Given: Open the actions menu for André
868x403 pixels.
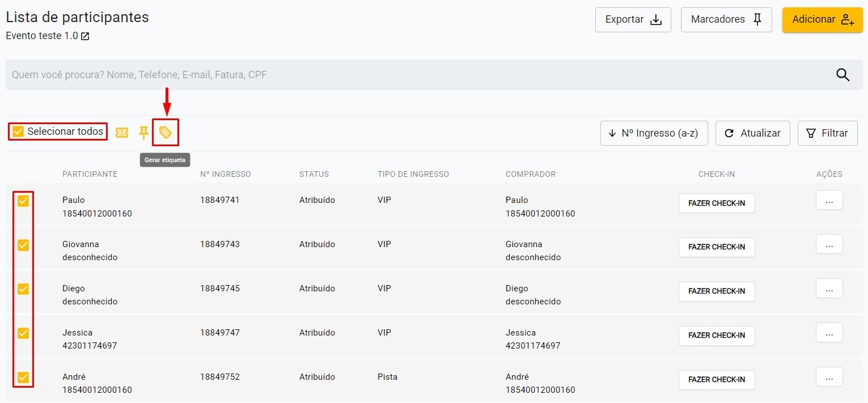Looking at the screenshot, I should coord(829,377).
